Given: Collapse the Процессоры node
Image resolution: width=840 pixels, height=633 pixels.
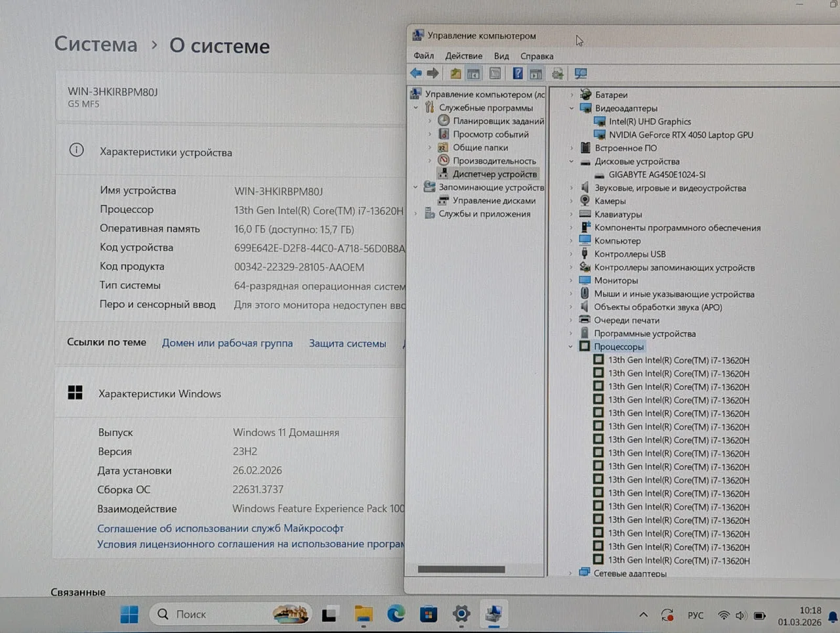Looking at the screenshot, I should (571, 347).
